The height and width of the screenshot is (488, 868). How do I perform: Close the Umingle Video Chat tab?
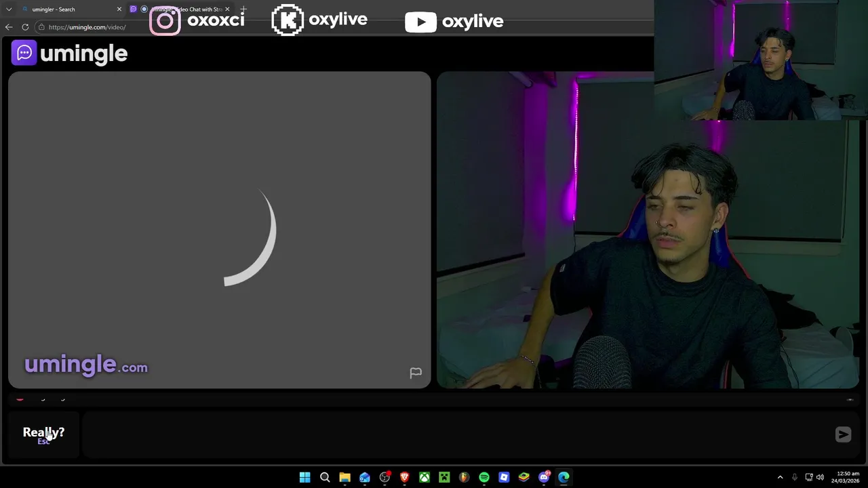point(227,9)
